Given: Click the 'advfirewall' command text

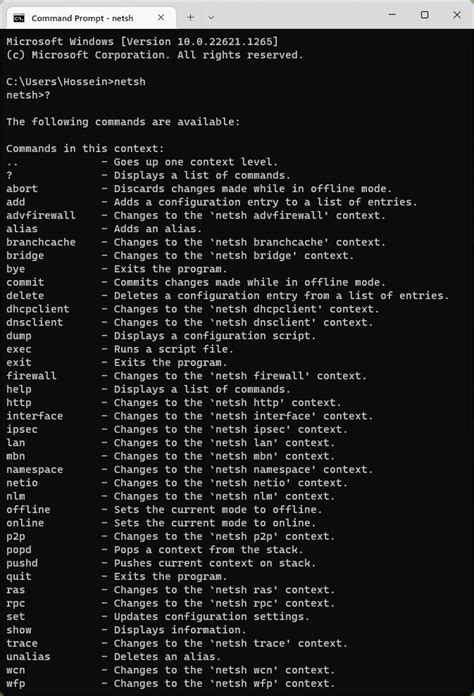Looking at the screenshot, I should [x=41, y=215].
